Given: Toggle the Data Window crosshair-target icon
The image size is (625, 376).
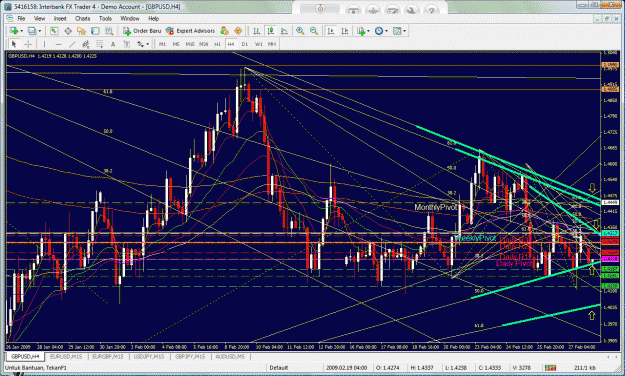Looking at the screenshot, I should pos(68,31).
